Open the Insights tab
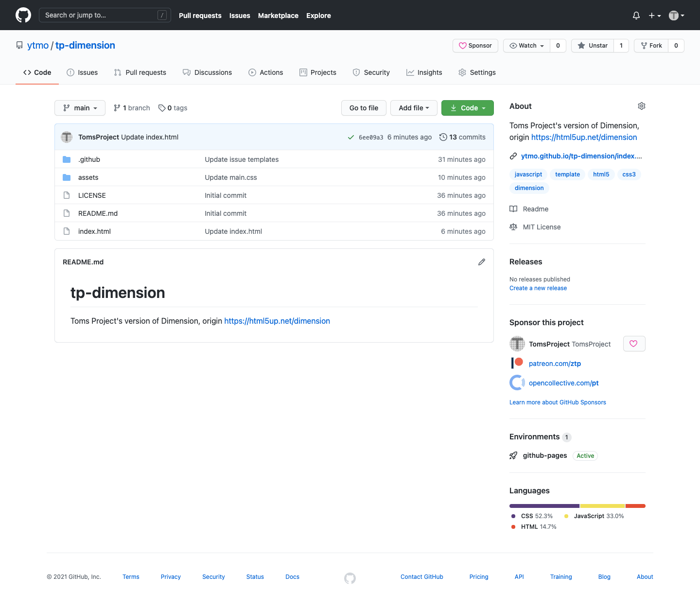Viewport: 700px width, 609px height. pos(424,72)
